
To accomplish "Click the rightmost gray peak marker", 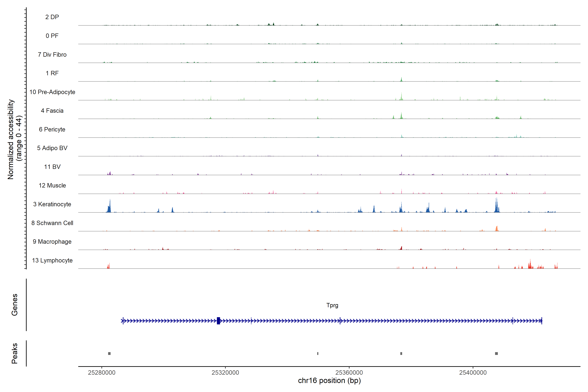I will coord(496,353).
